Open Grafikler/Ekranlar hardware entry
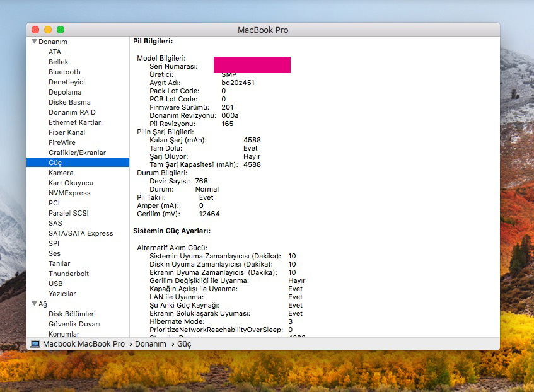The height and width of the screenshot is (392, 534). (x=78, y=153)
